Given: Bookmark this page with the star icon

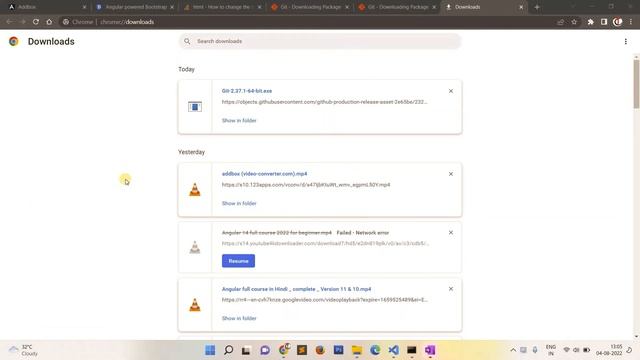Looking at the screenshot, I should 574,22.
